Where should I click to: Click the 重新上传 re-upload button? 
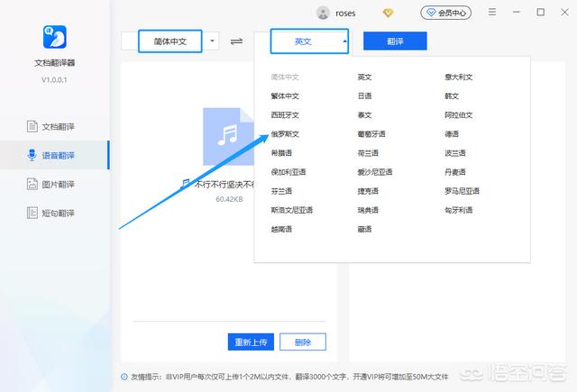pyautogui.click(x=250, y=342)
